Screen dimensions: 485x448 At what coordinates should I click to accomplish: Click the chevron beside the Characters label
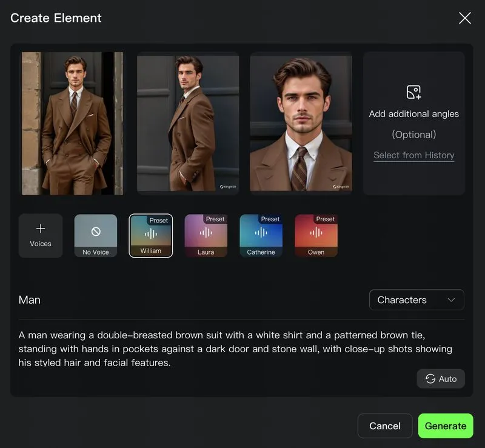click(451, 299)
